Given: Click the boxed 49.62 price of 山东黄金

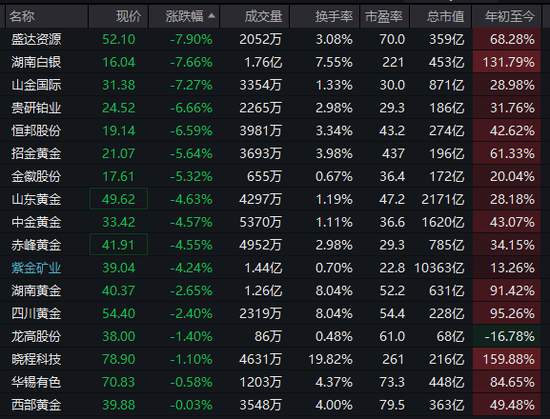Looking at the screenshot, I should [x=119, y=199].
